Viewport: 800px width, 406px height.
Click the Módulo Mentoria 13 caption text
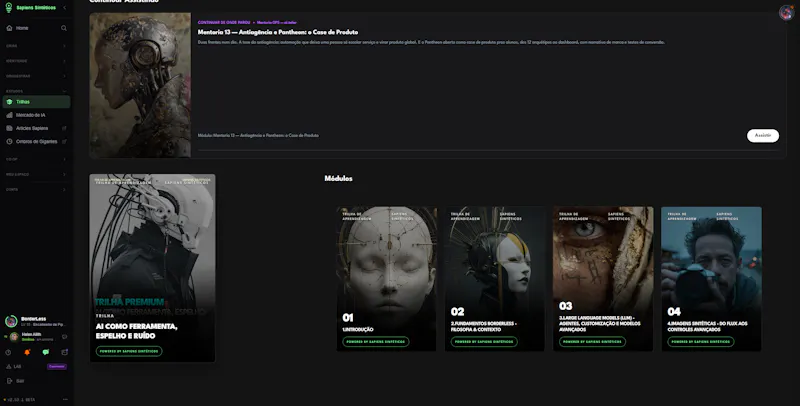tap(258, 136)
